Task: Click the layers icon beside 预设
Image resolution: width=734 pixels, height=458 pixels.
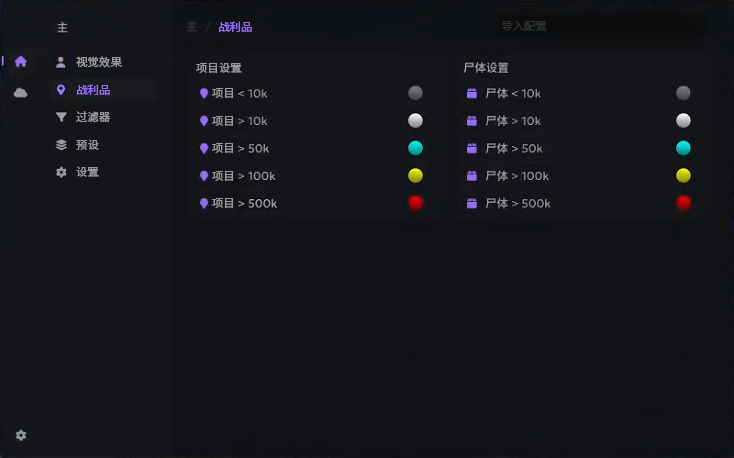Action: click(61, 145)
